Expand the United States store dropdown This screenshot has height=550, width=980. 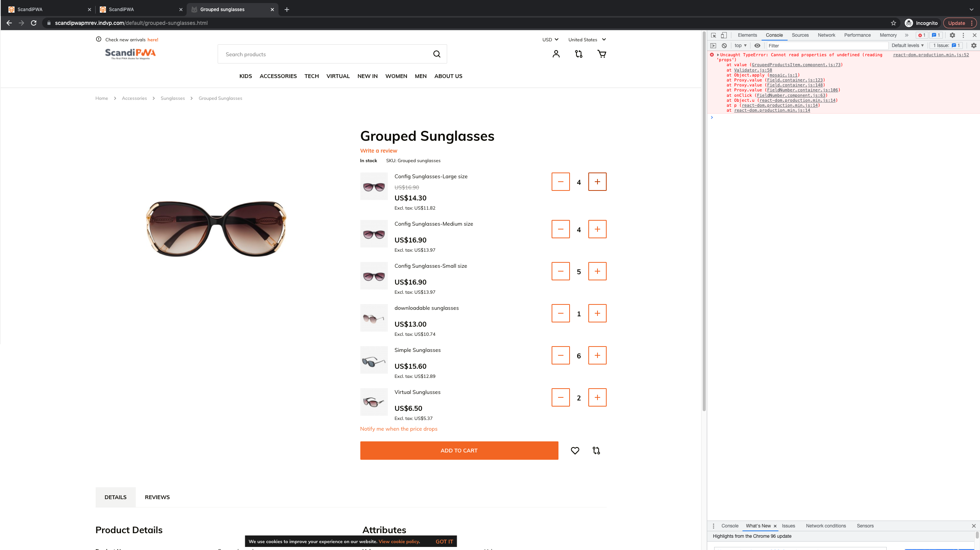click(587, 40)
